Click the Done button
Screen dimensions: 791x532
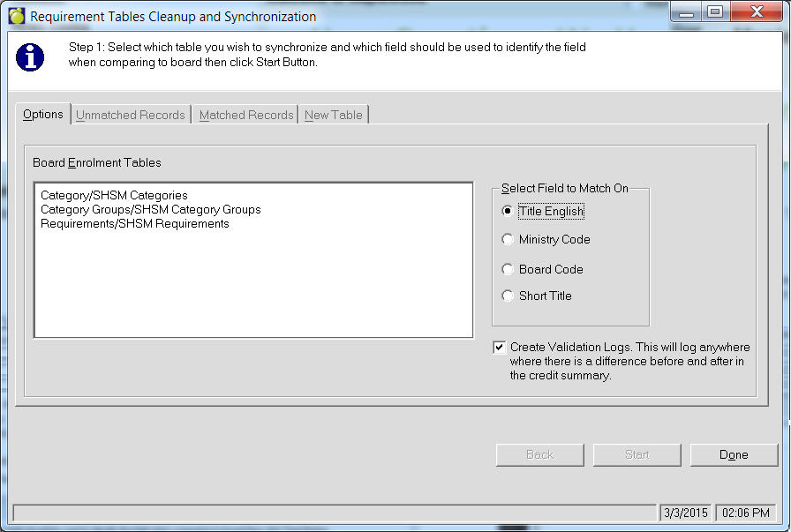click(734, 455)
